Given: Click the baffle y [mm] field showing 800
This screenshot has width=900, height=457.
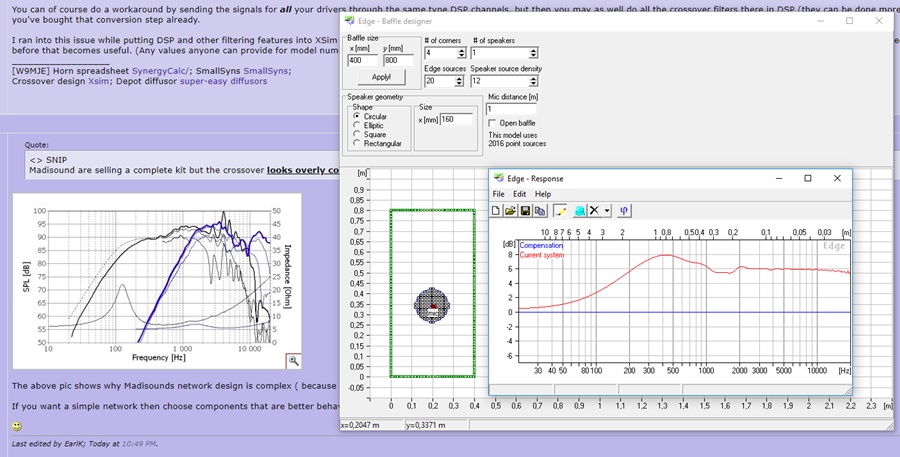Looking at the screenshot, I should (x=398, y=60).
